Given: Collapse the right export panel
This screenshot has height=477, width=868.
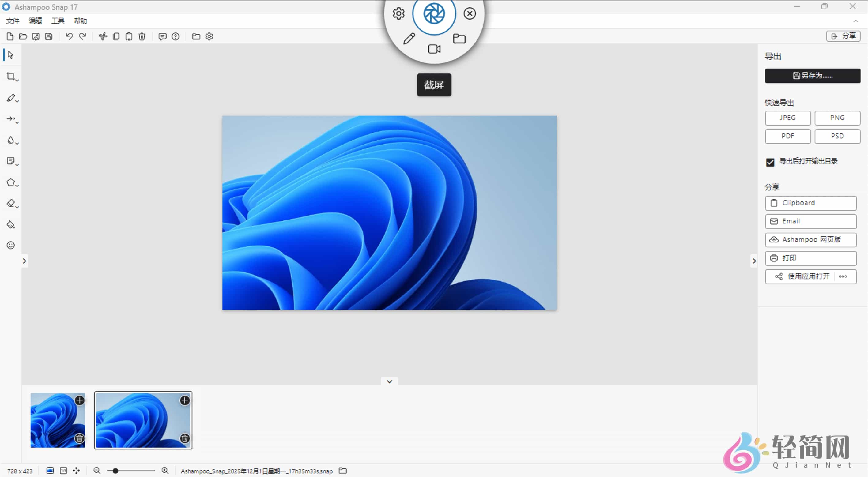Looking at the screenshot, I should point(754,261).
